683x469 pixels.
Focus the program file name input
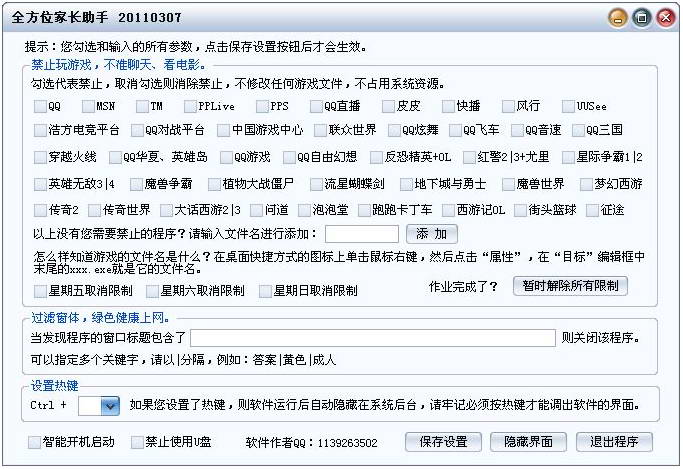[x=362, y=234]
